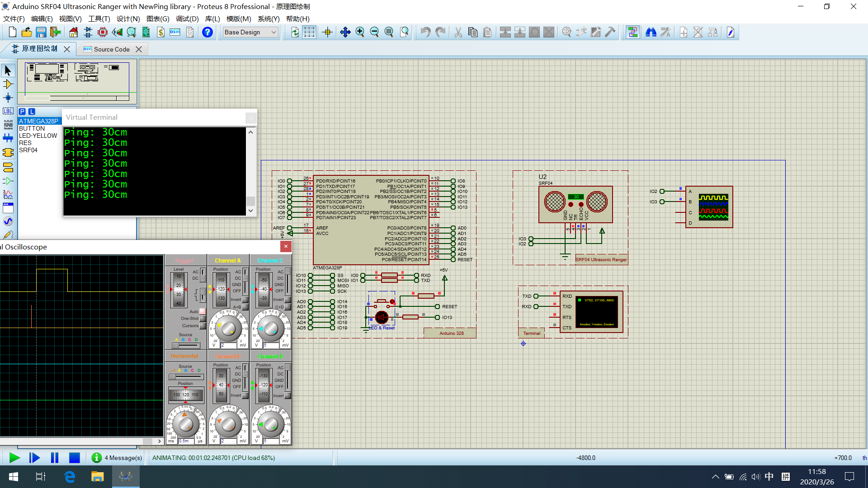Toggle the A+B button

point(245,307)
